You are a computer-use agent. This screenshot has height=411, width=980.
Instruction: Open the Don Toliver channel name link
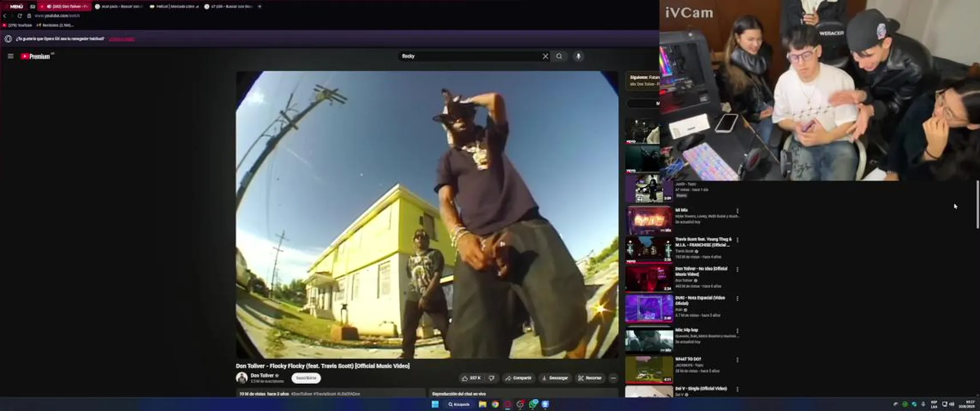pyautogui.click(x=262, y=375)
